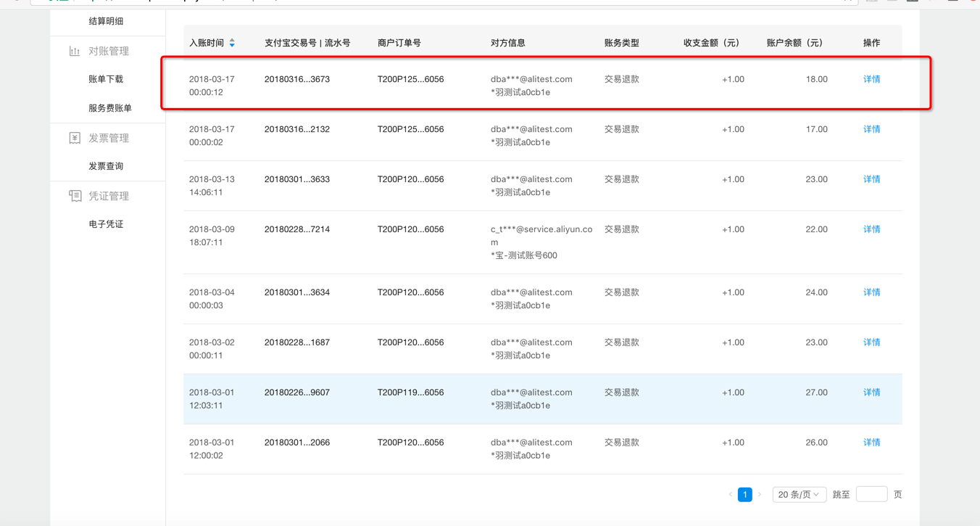
Task: Click timestamp 2018-03-02 00:00:11
Action: (212, 349)
